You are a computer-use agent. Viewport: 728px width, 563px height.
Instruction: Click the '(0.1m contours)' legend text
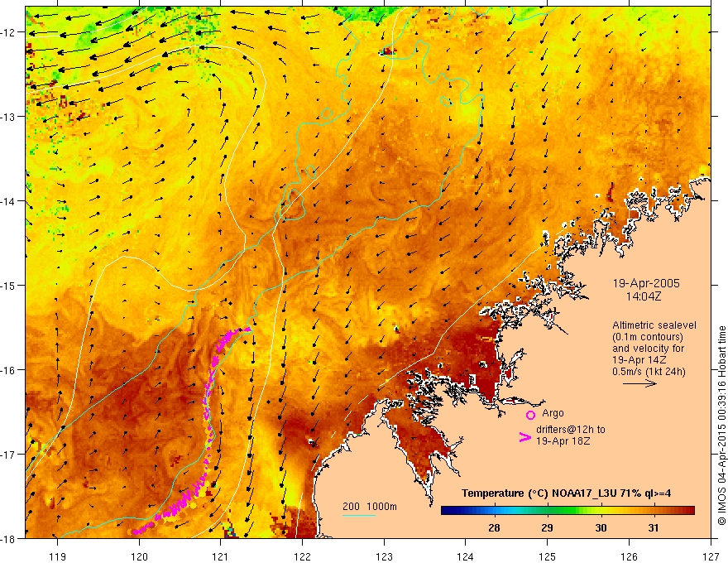pos(648,337)
